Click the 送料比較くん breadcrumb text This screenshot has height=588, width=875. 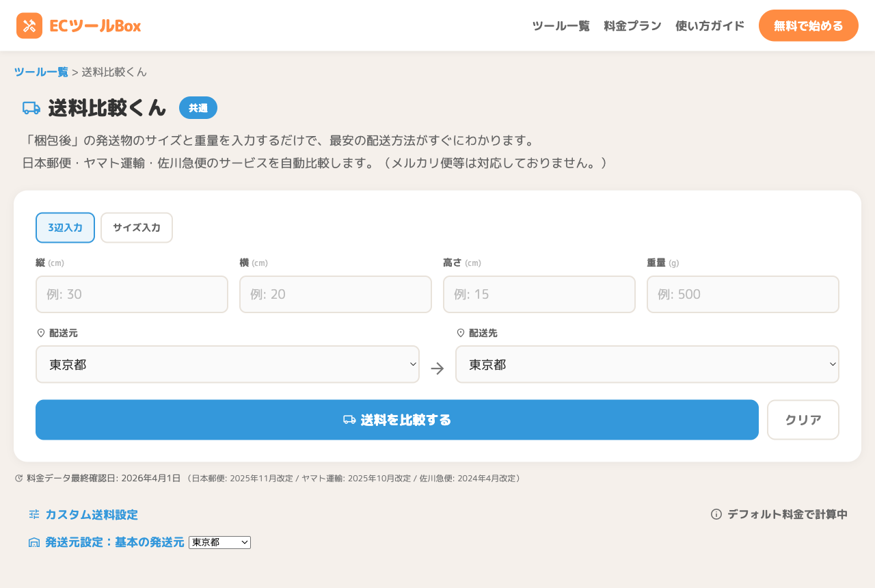coord(114,72)
